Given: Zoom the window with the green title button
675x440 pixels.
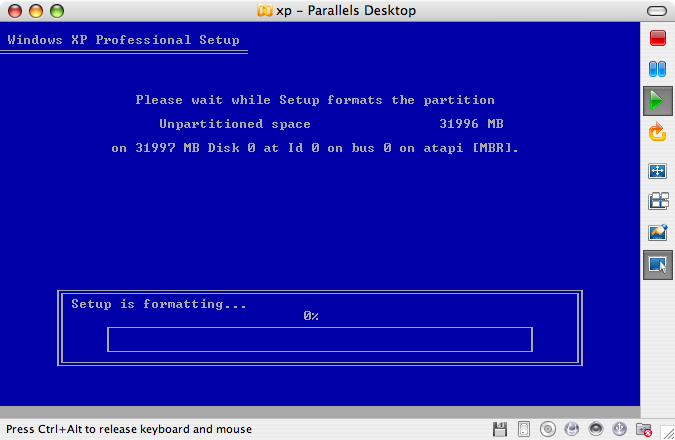Looking at the screenshot, I should 57,11.
